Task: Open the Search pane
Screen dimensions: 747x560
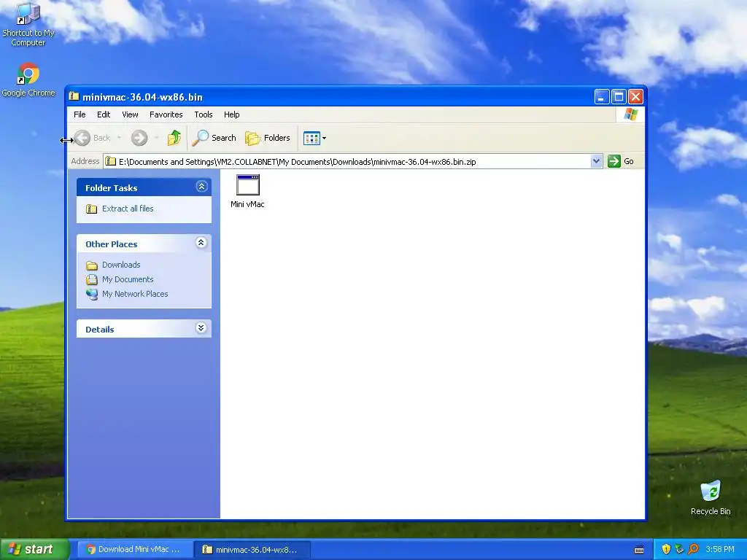Action: point(214,138)
